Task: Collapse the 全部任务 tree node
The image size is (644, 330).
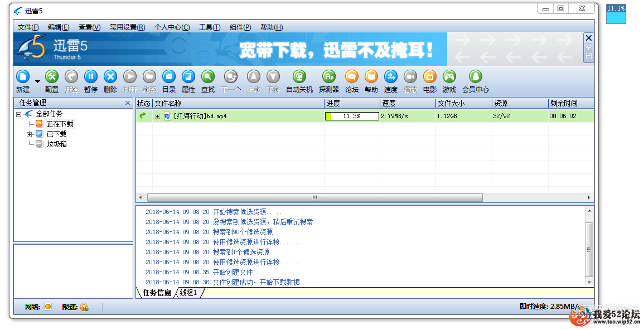Action: click(x=18, y=114)
